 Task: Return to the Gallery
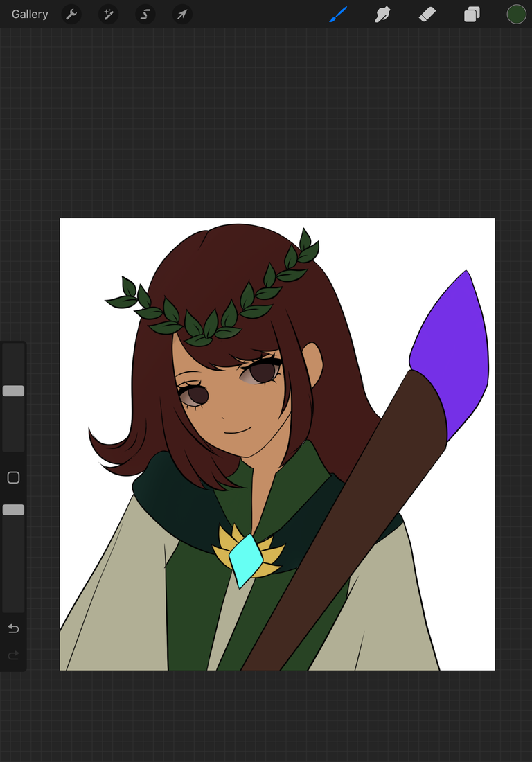30,14
